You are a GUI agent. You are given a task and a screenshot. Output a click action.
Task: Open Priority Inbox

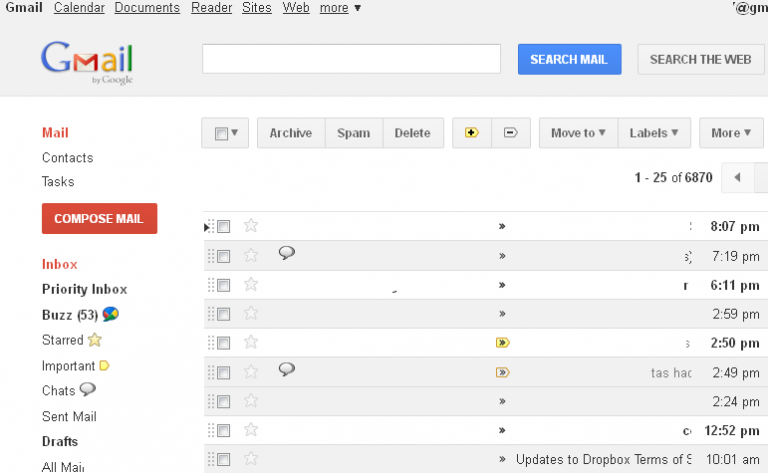(85, 289)
